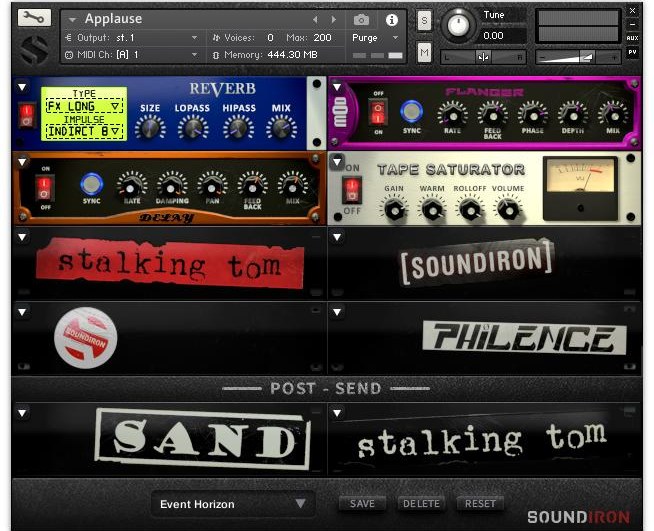
Task: Click the instrument volume slider
Action: pos(578,58)
